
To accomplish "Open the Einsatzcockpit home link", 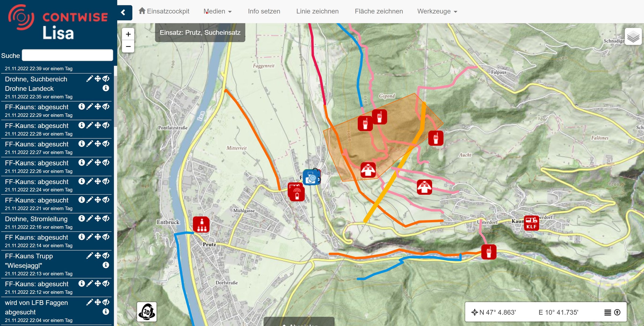I will 164,11.
